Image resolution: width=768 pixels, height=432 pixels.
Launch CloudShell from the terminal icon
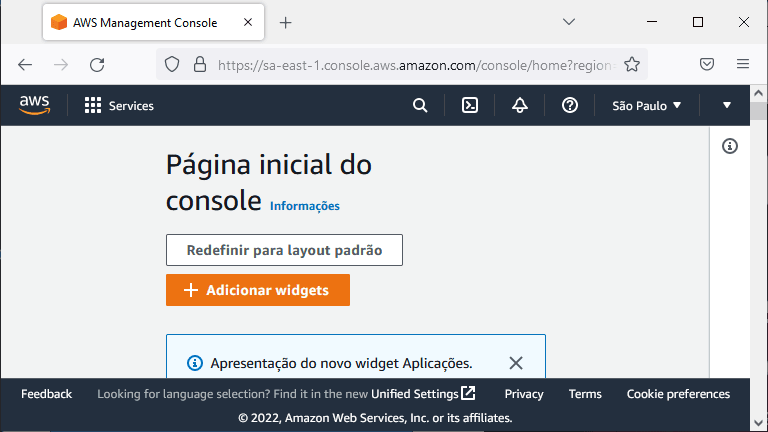[470, 105]
